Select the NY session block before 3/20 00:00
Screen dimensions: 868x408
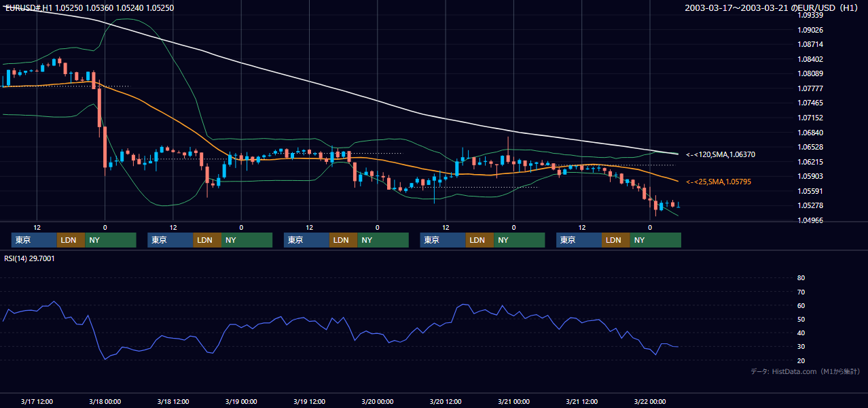coord(383,240)
